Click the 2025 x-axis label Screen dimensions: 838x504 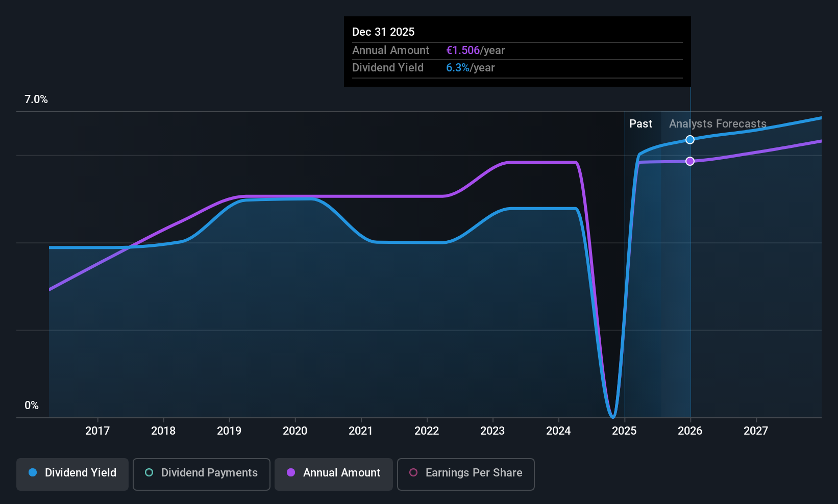tap(624, 431)
